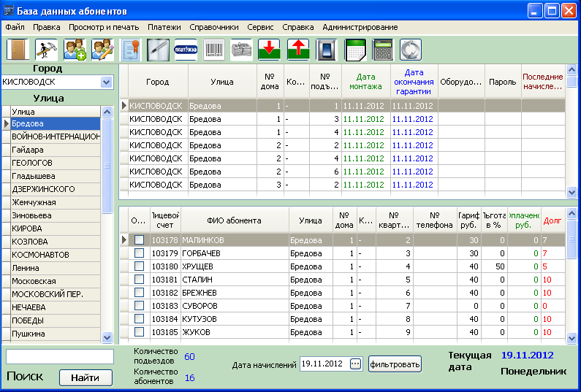This screenshot has width=581, height=392.
Task: Toggle checkbox for account 103185 ЖУКОВ
Action: click(x=140, y=332)
